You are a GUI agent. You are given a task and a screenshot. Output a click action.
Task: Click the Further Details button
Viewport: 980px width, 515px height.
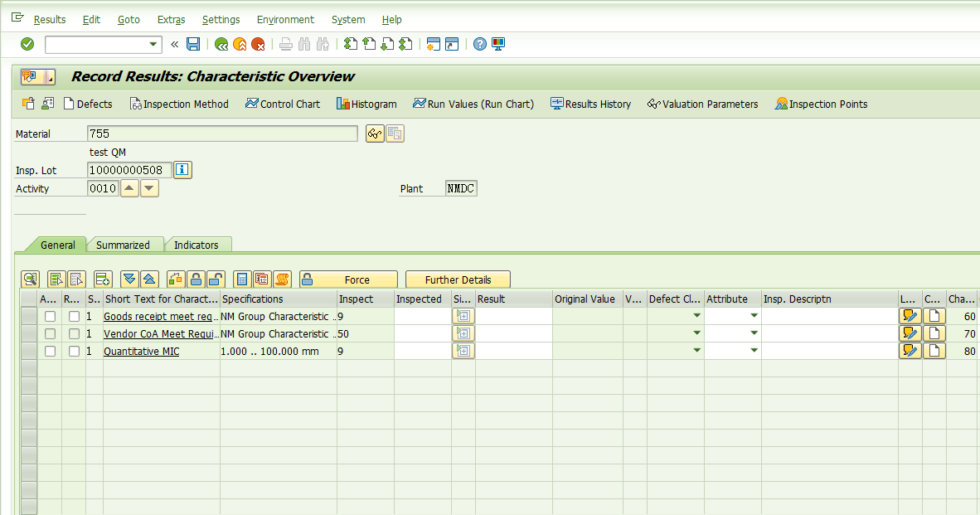[x=458, y=279]
